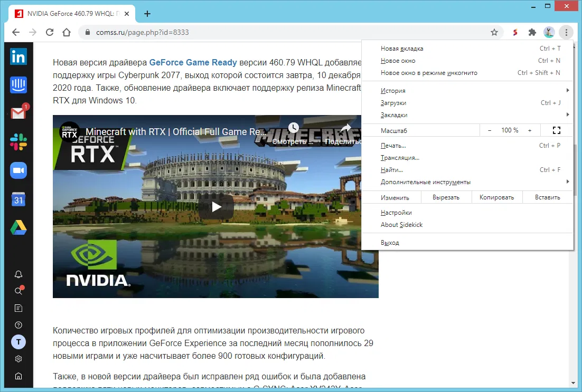Reload the current page
This screenshot has height=392, width=582.
(x=49, y=32)
